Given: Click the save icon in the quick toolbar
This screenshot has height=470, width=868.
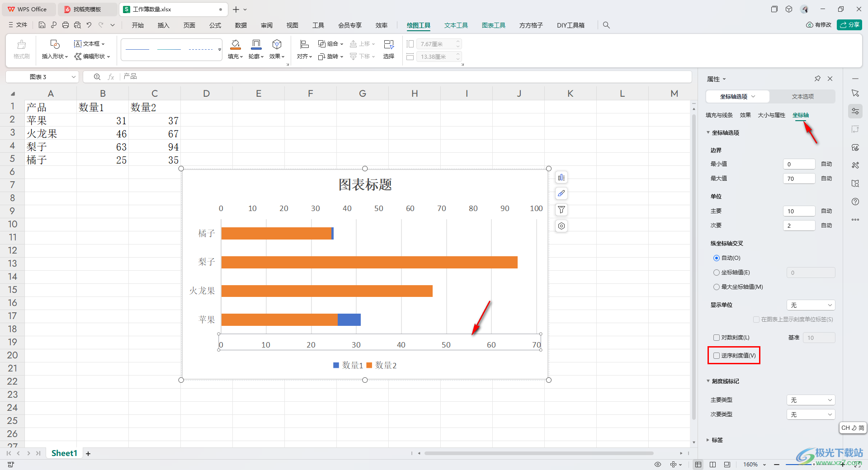Looking at the screenshot, I should tap(42, 25).
